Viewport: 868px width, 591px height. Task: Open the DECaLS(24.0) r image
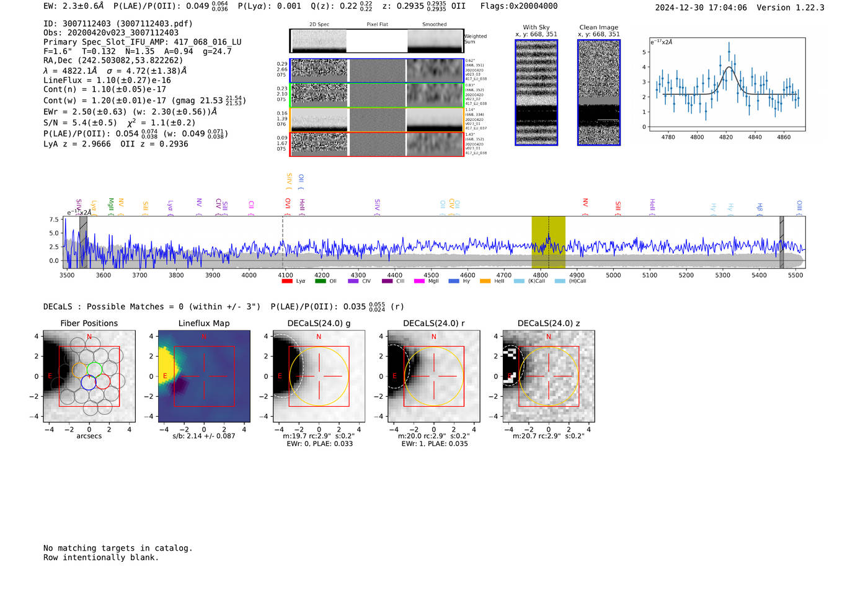[x=433, y=376]
